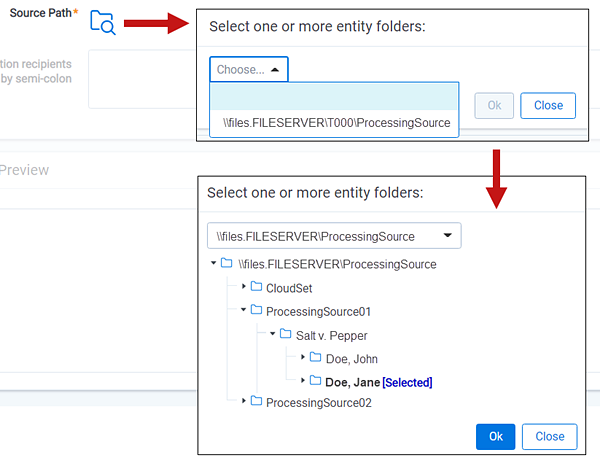This screenshot has width=600, height=466.
Task: Click the ProcessingSource02 folder icon
Action: (x=256, y=401)
